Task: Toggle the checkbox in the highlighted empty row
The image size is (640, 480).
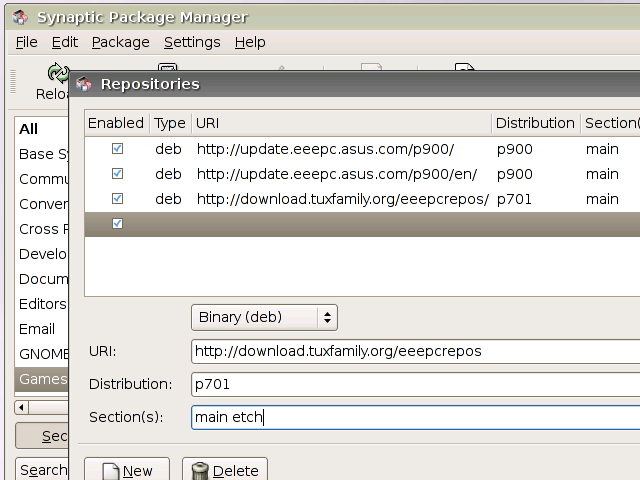Action: click(x=118, y=224)
